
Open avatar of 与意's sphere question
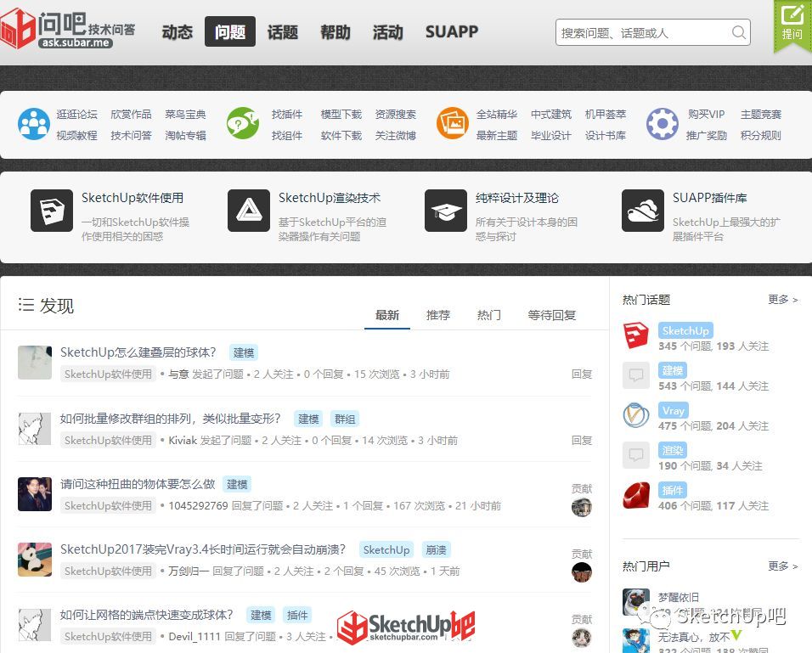click(35, 363)
